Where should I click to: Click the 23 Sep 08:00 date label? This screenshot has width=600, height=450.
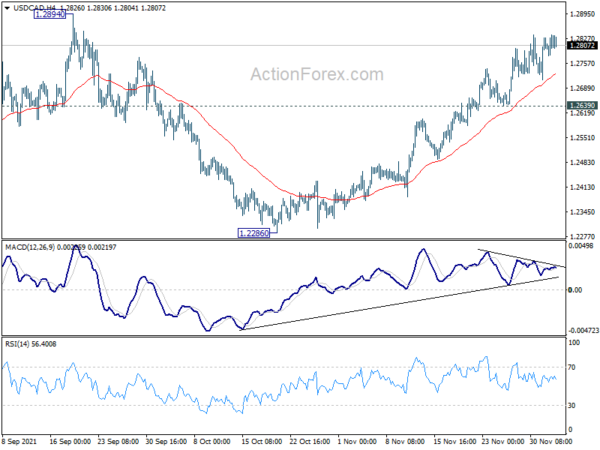click(x=118, y=442)
